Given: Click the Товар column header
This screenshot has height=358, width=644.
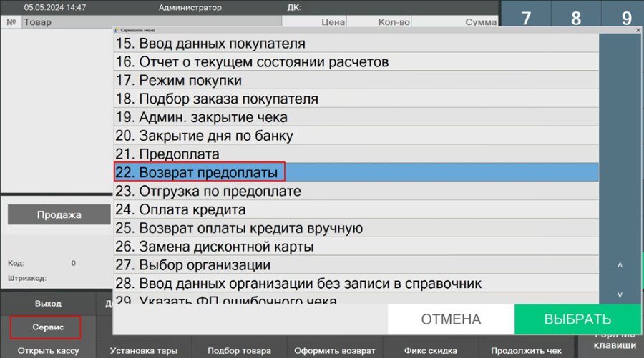Looking at the screenshot, I should pyautogui.click(x=152, y=21).
